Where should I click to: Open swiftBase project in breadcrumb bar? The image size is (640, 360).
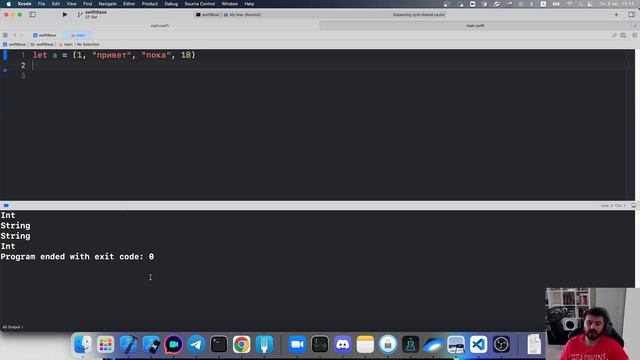14,44
